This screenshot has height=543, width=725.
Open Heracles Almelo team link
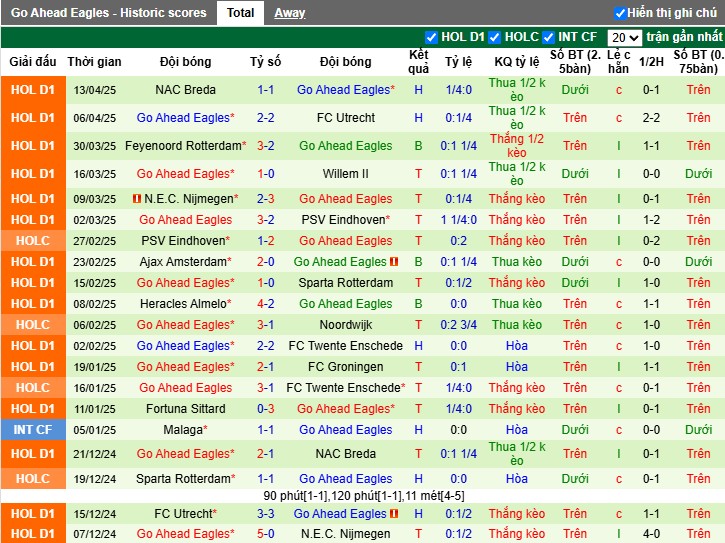pyautogui.click(x=183, y=304)
